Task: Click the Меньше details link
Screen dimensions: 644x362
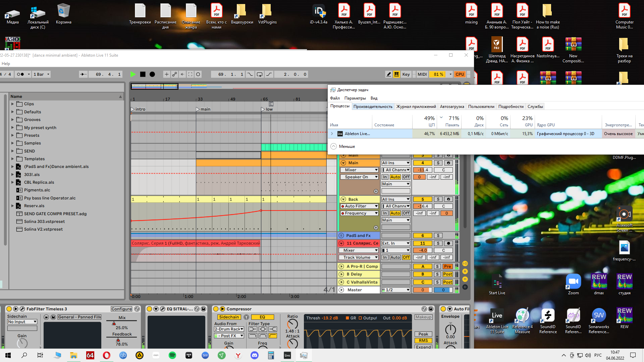Action: pyautogui.click(x=347, y=146)
